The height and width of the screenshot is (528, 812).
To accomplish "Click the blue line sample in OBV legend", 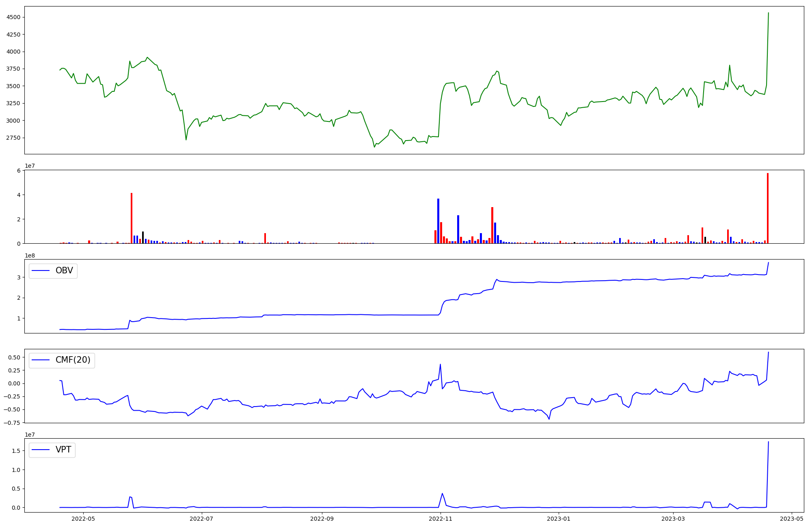I will (x=41, y=271).
